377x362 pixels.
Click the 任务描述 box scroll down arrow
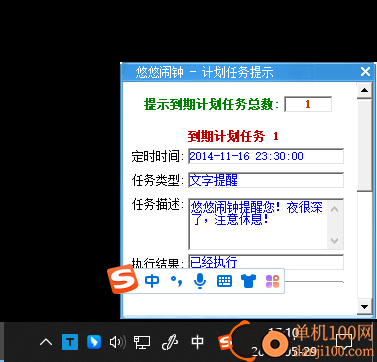pyautogui.click(x=335, y=240)
